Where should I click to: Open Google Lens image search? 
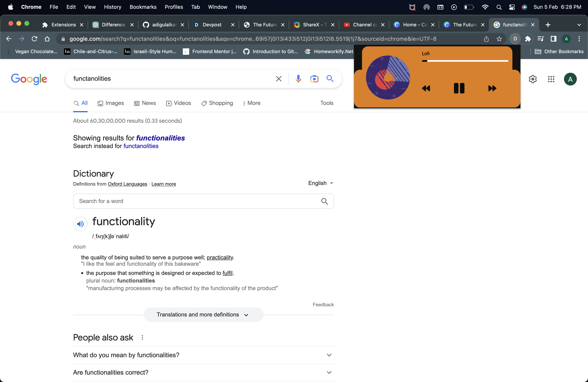pos(314,79)
